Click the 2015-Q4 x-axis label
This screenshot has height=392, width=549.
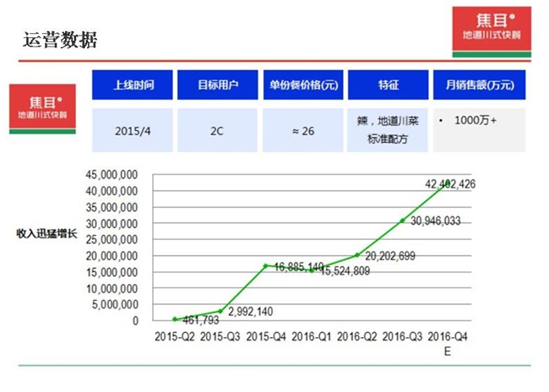[266, 337]
